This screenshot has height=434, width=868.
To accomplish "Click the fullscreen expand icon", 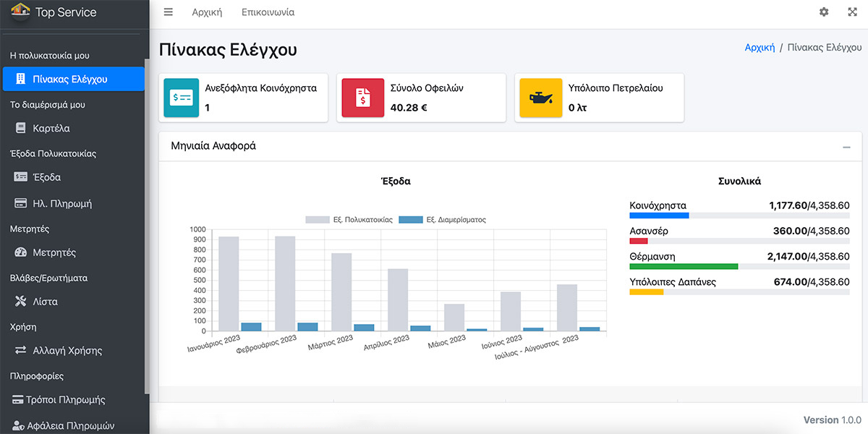I will pos(852,12).
